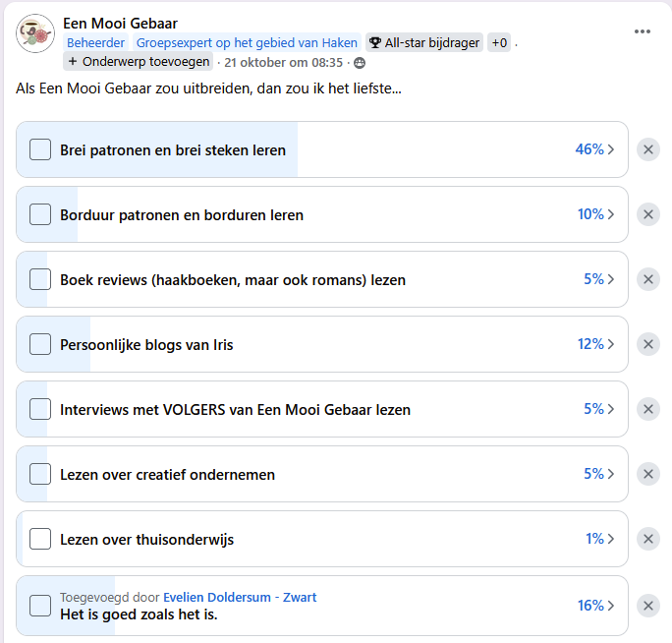
Task: Delete the 'Boek reviews' poll option
Action: pyautogui.click(x=648, y=279)
